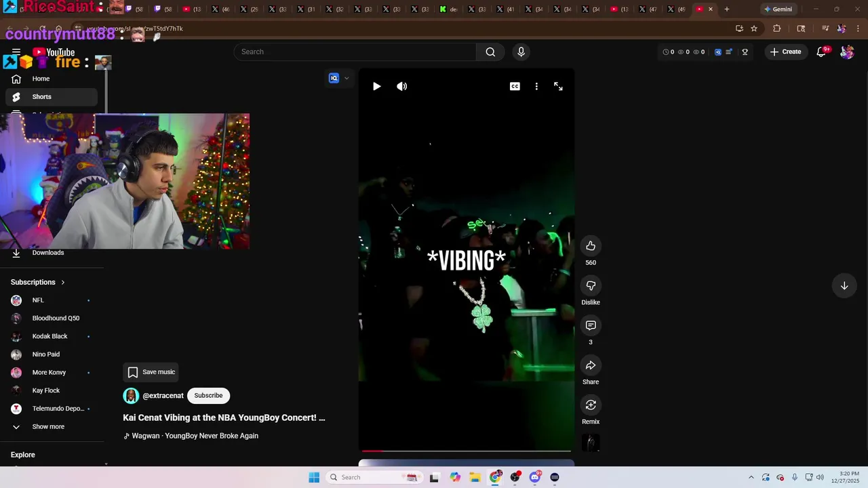This screenshot has width=868, height=488.
Task: Open the Create menu
Action: click(x=785, y=52)
